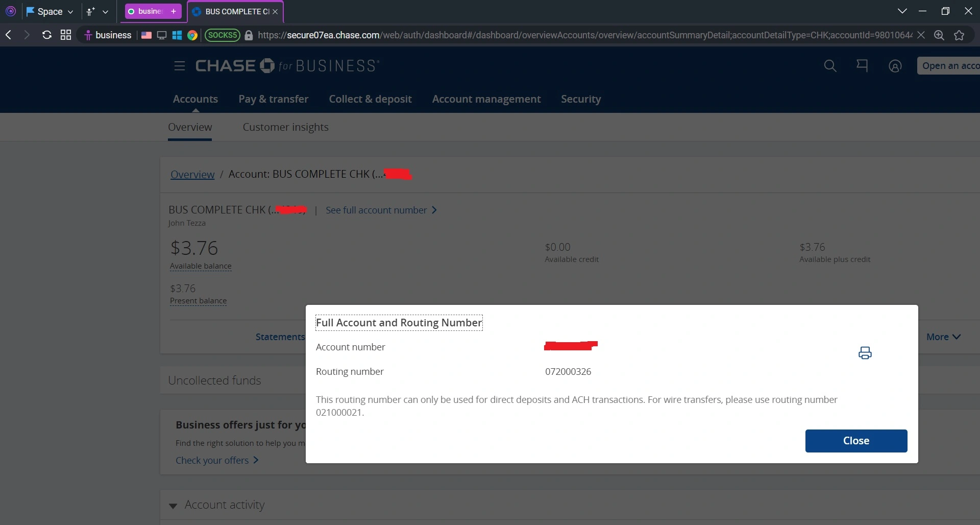
Task: Click the Present balance label
Action: (198, 301)
